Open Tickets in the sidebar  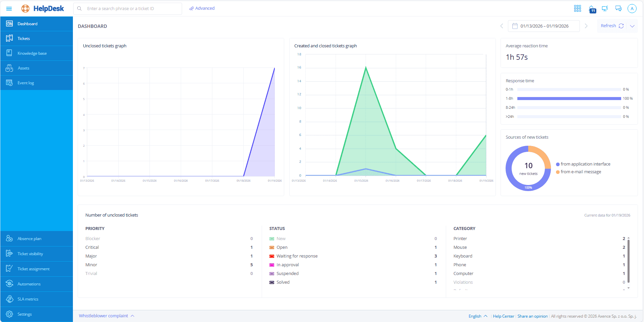point(24,39)
